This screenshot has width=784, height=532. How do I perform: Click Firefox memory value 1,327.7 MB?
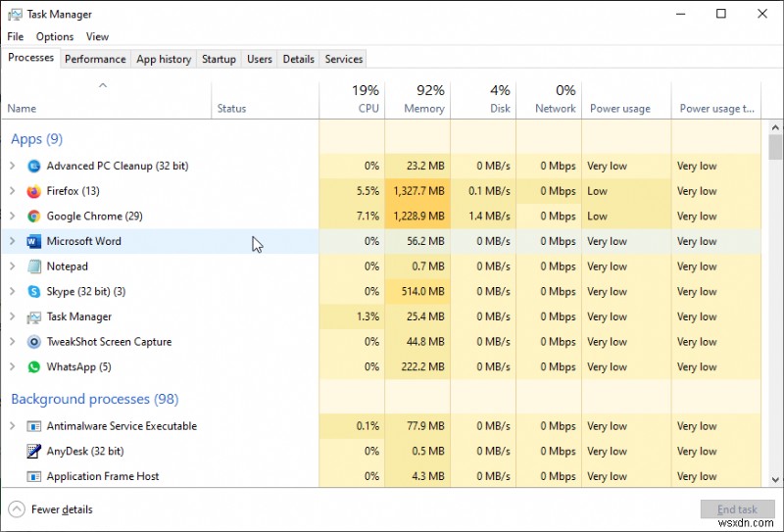[419, 191]
